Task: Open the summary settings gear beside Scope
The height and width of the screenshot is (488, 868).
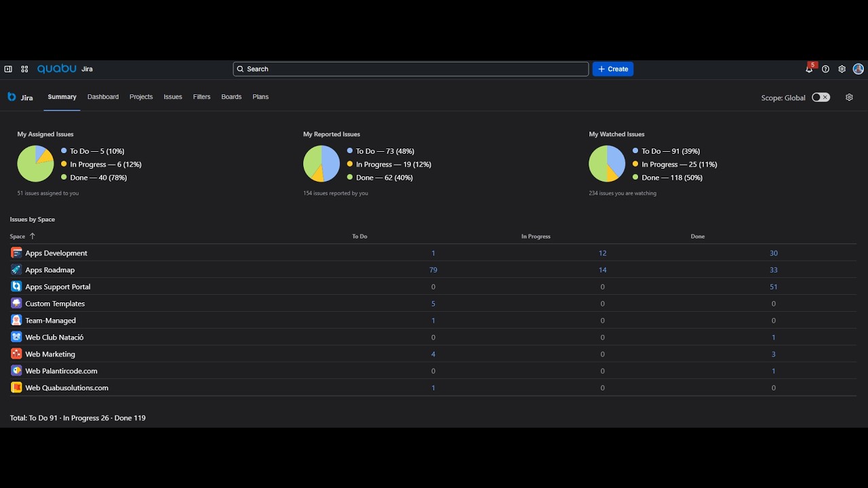Action: click(x=849, y=98)
